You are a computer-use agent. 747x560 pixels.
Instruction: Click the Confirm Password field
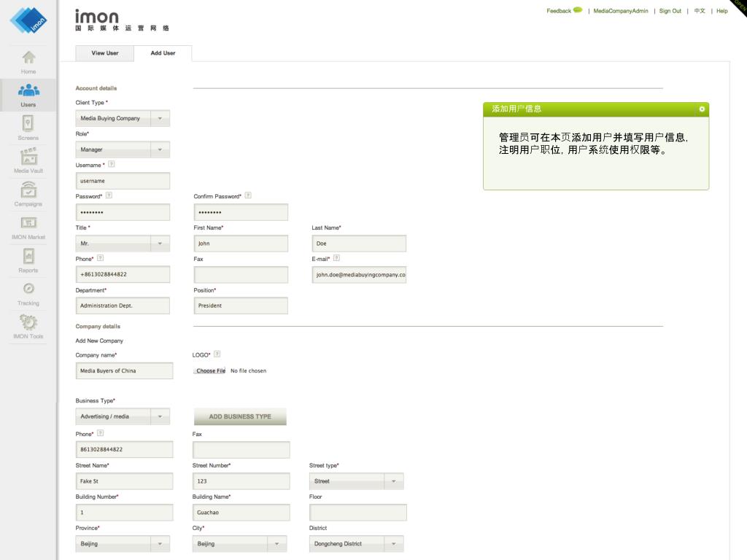[241, 212]
